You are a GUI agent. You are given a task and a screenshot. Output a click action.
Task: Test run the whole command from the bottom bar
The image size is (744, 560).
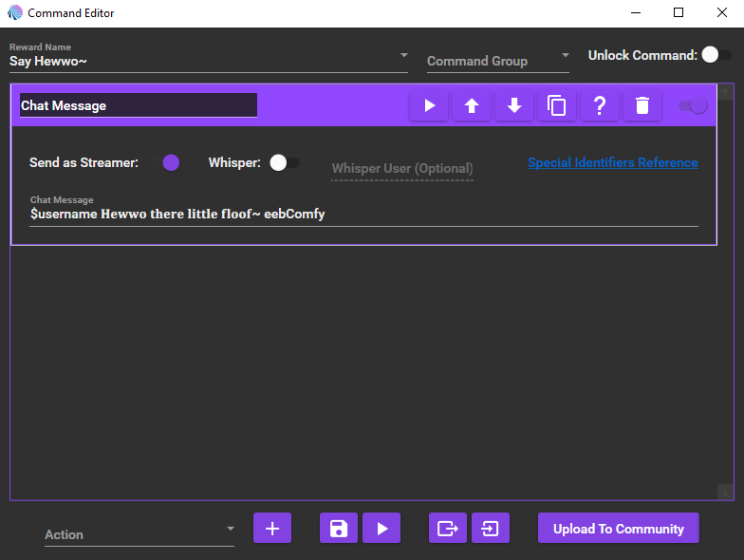click(x=381, y=528)
